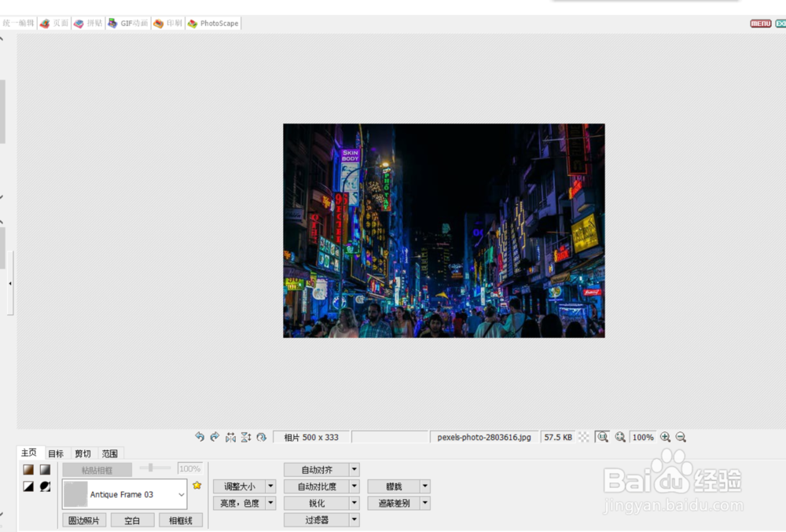Click the rotate arbitrary icon
This screenshot has height=532, width=786.
pyautogui.click(x=261, y=437)
